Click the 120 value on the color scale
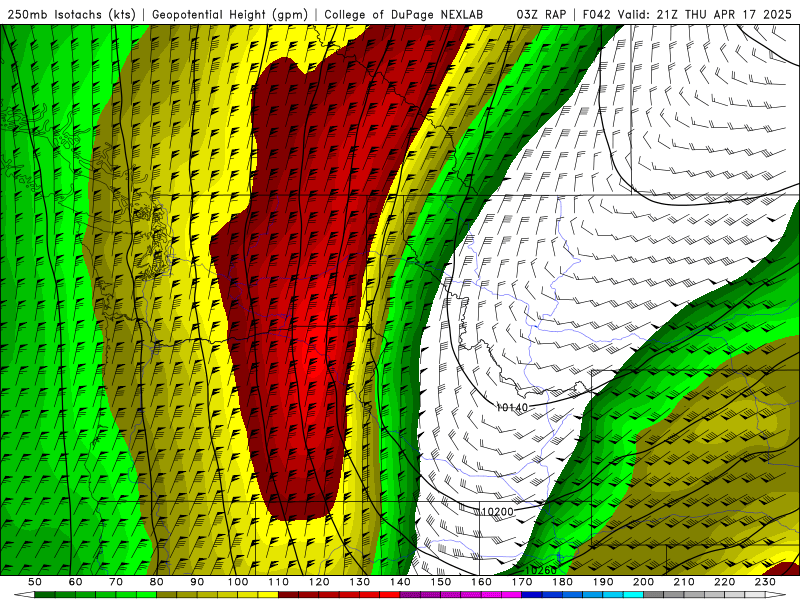This screenshot has width=800, height=600. tap(319, 582)
